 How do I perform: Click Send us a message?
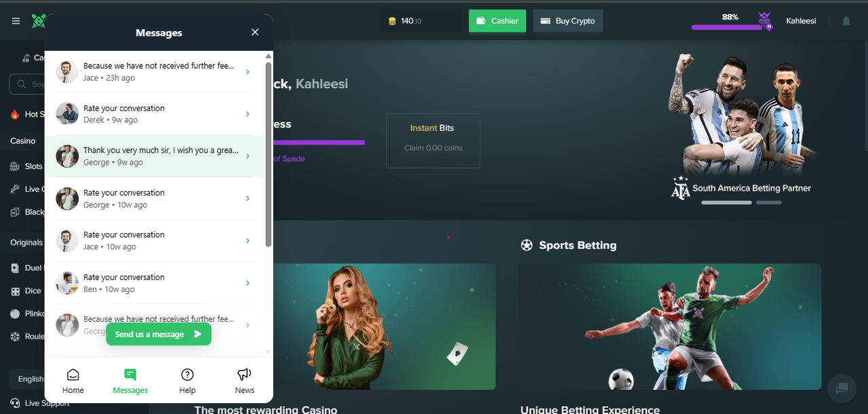159,334
